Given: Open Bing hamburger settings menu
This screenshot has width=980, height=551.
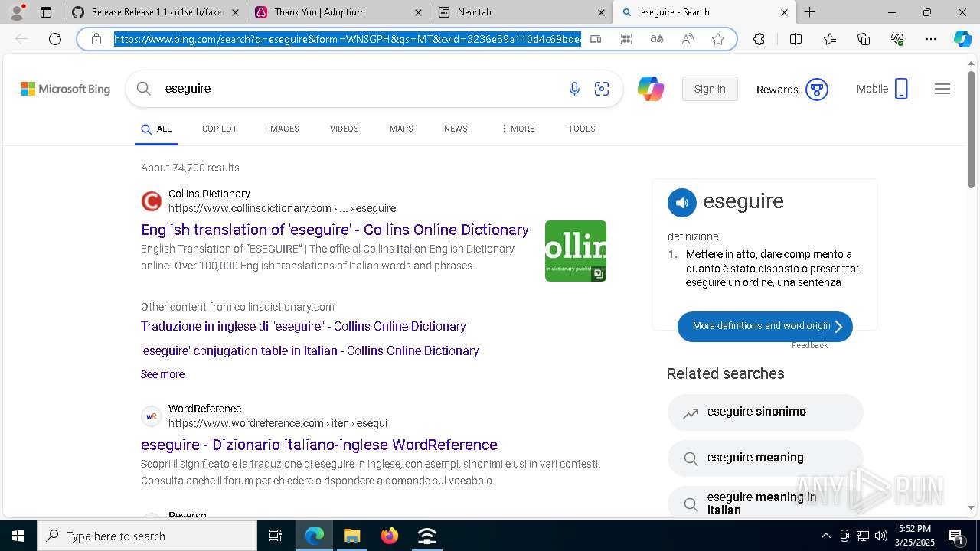Looking at the screenshot, I should click(x=942, y=89).
